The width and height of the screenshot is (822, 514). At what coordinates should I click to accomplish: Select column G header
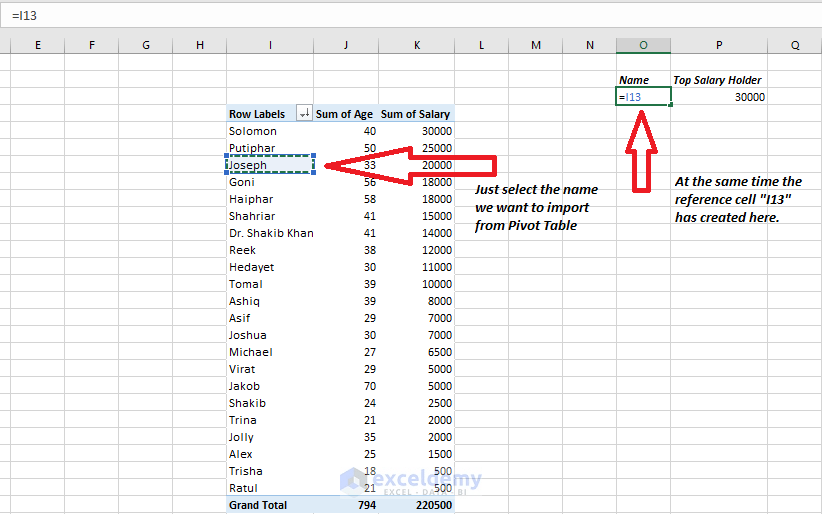point(146,45)
